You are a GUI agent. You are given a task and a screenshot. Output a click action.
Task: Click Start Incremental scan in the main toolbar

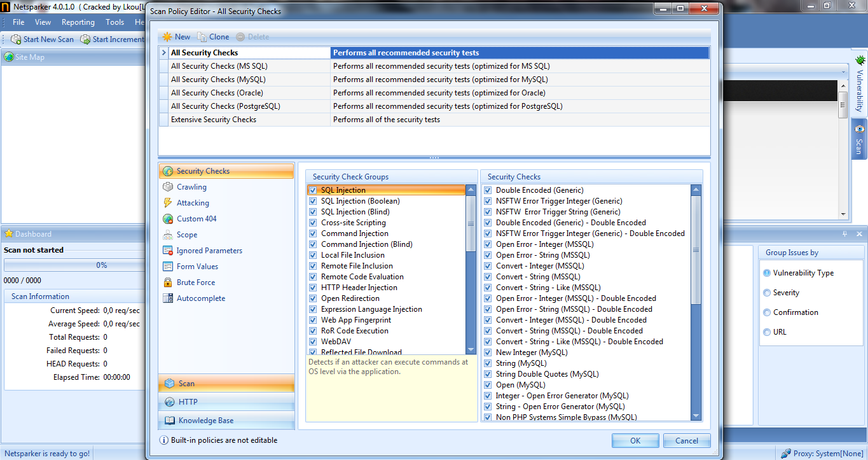click(x=113, y=39)
